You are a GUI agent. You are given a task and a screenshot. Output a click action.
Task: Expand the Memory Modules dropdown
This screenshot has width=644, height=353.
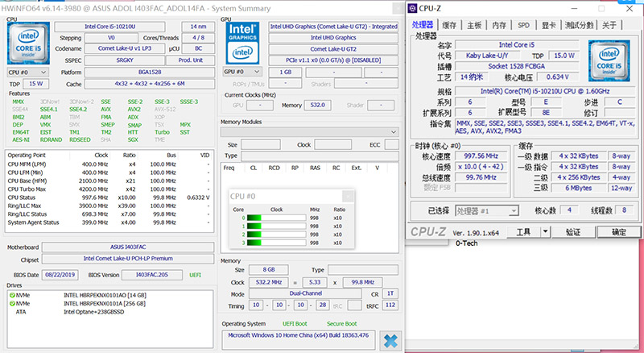click(310, 132)
